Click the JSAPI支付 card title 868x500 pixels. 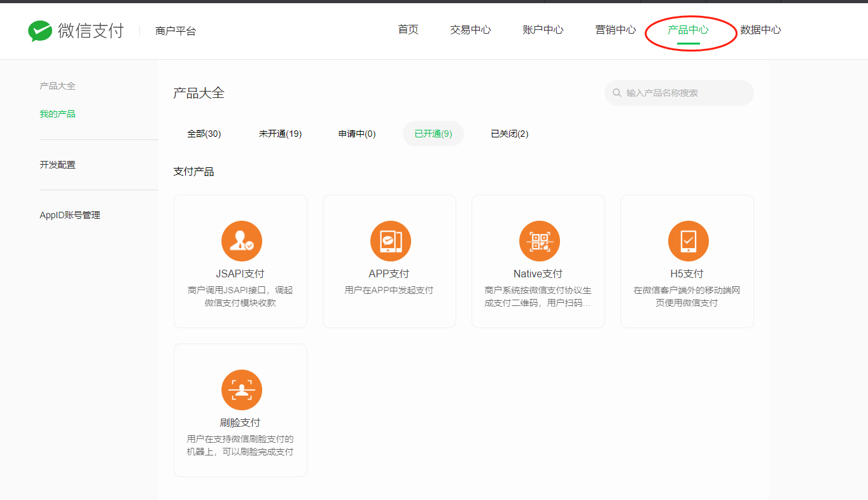(x=241, y=274)
